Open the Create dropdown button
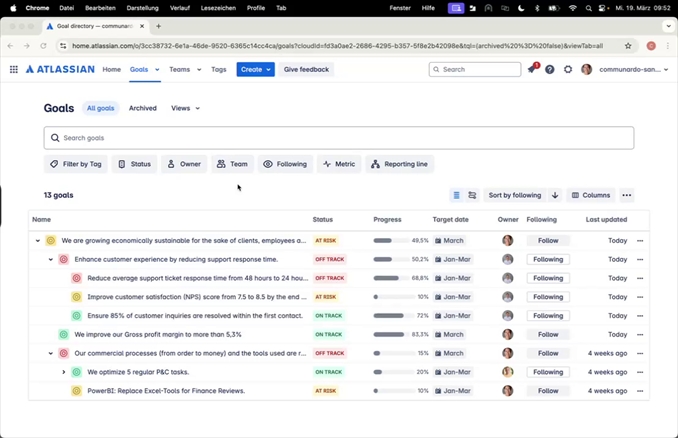Image resolution: width=678 pixels, height=438 pixels. click(x=255, y=70)
